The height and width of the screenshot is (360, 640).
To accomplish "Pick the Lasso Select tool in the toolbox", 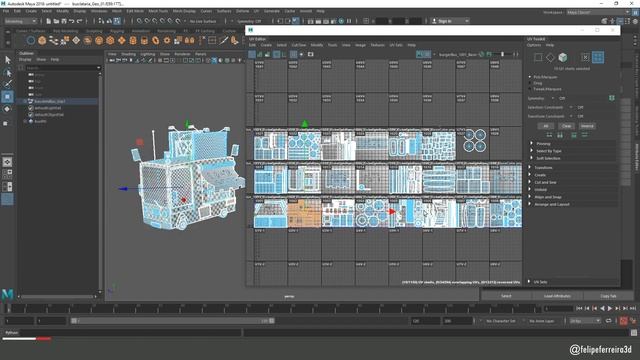I will 7,73.
